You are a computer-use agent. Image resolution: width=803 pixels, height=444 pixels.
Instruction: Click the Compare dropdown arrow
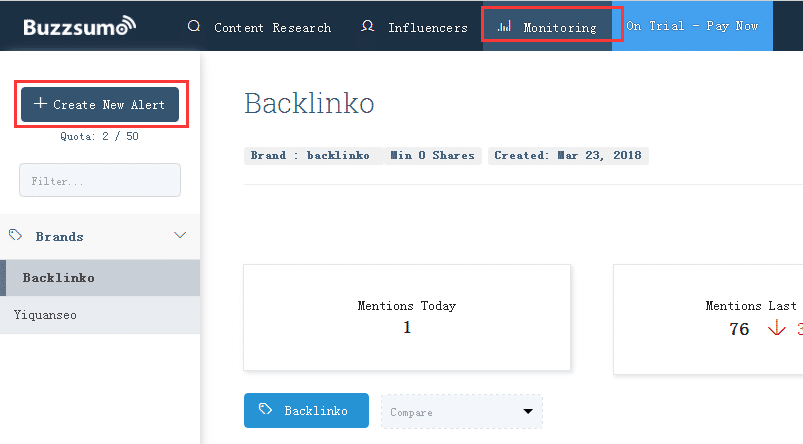click(x=528, y=412)
